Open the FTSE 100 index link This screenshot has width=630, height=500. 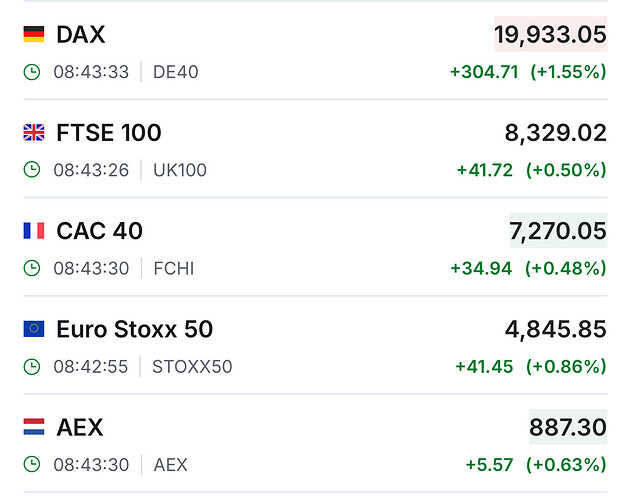pyautogui.click(x=109, y=132)
